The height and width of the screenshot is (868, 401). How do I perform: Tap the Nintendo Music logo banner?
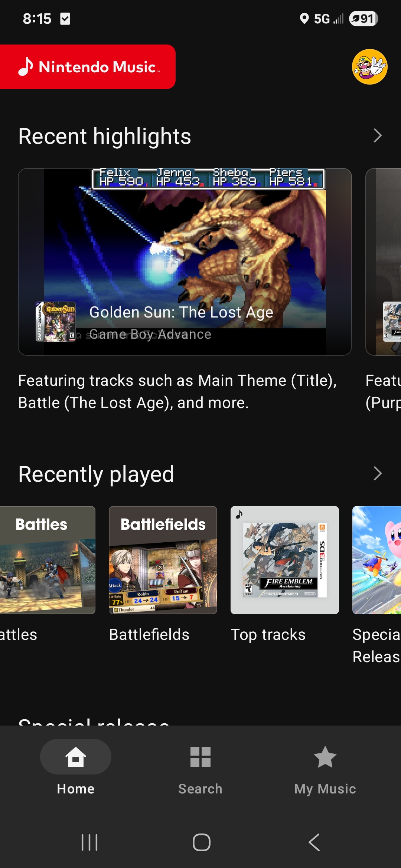[88, 67]
